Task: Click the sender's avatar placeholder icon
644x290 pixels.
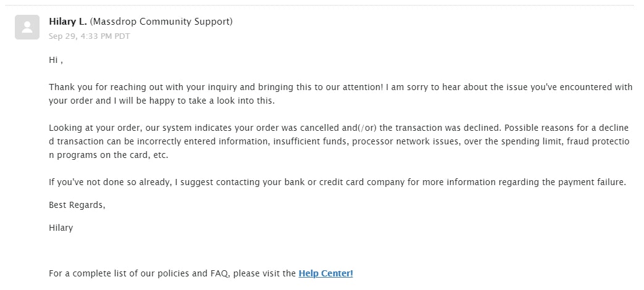Action: click(x=27, y=27)
